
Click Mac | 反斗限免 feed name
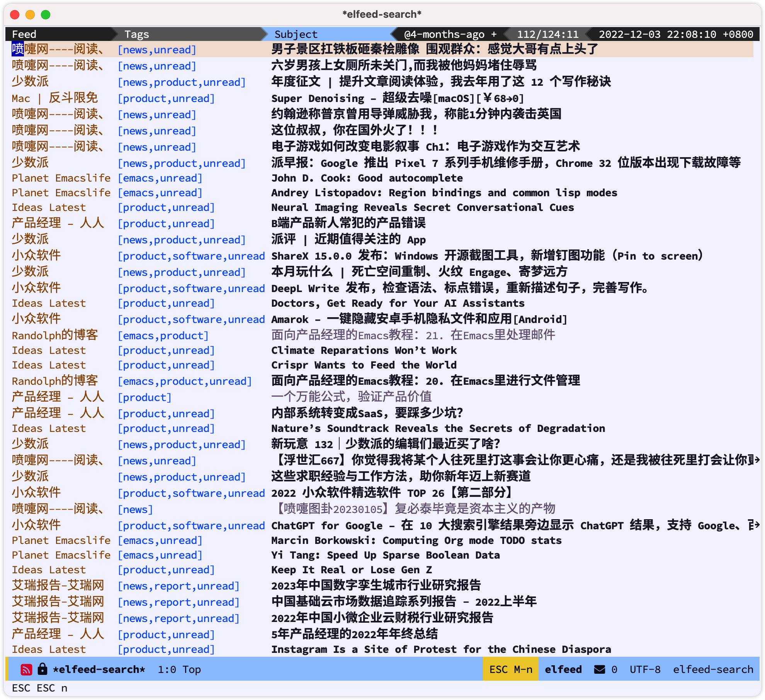(54, 98)
